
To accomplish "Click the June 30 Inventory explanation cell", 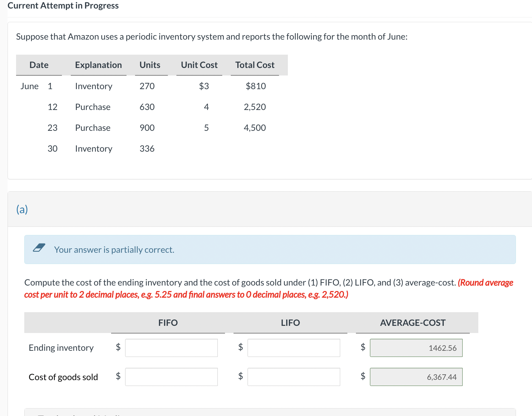I will [x=94, y=149].
